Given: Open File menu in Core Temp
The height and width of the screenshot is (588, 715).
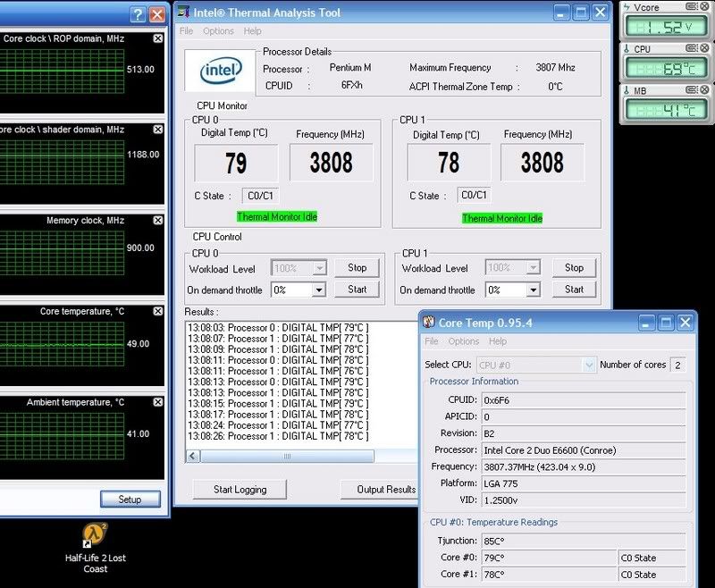Looking at the screenshot, I should pyautogui.click(x=432, y=341).
